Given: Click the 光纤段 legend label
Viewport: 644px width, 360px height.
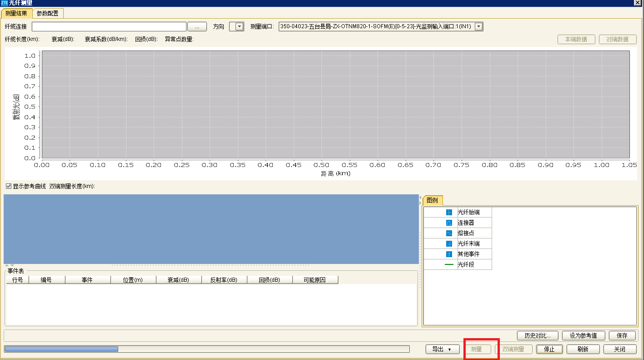Looking at the screenshot, I should click(466, 264).
